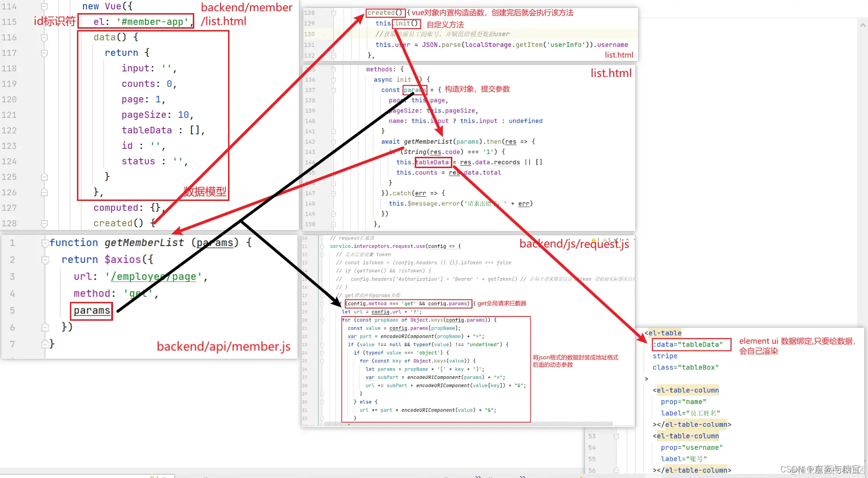Click 'this.counts = res.data.total' line
The width and height of the screenshot is (868, 478).
click(x=449, y=173)
